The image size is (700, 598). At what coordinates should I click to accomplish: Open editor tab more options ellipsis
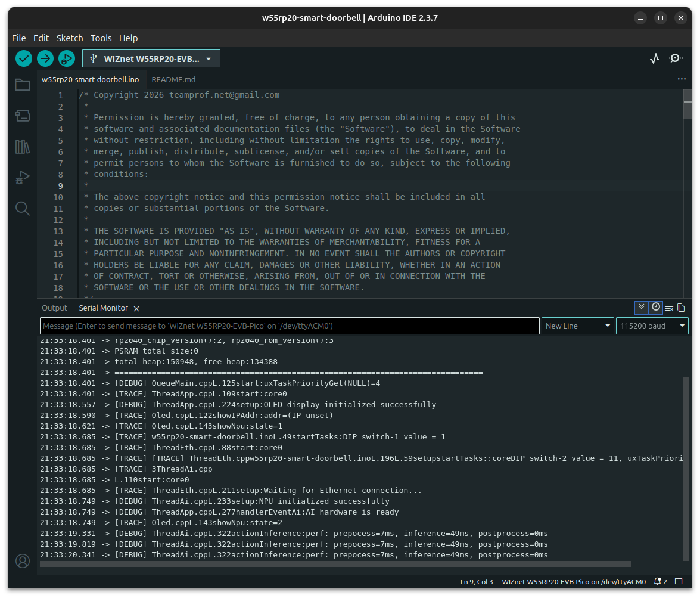pyautogui.click(x=682, y=79)
